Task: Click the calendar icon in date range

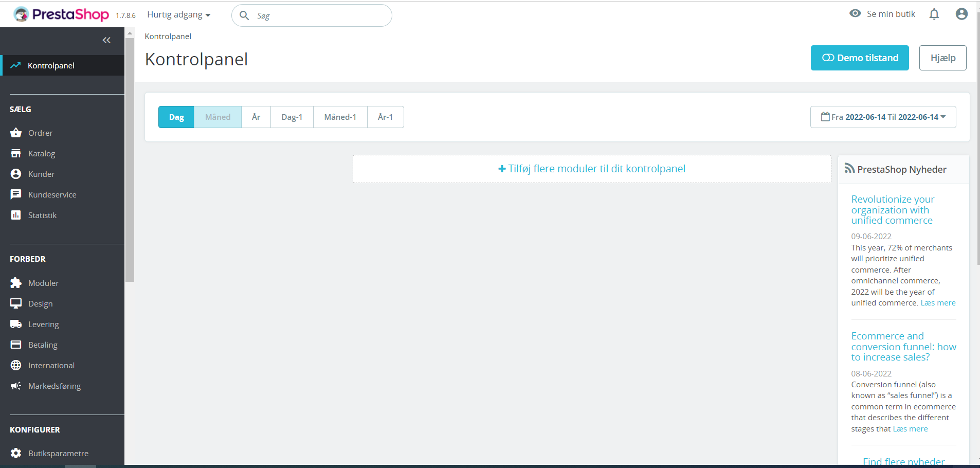Action: [x=825, y=116]
